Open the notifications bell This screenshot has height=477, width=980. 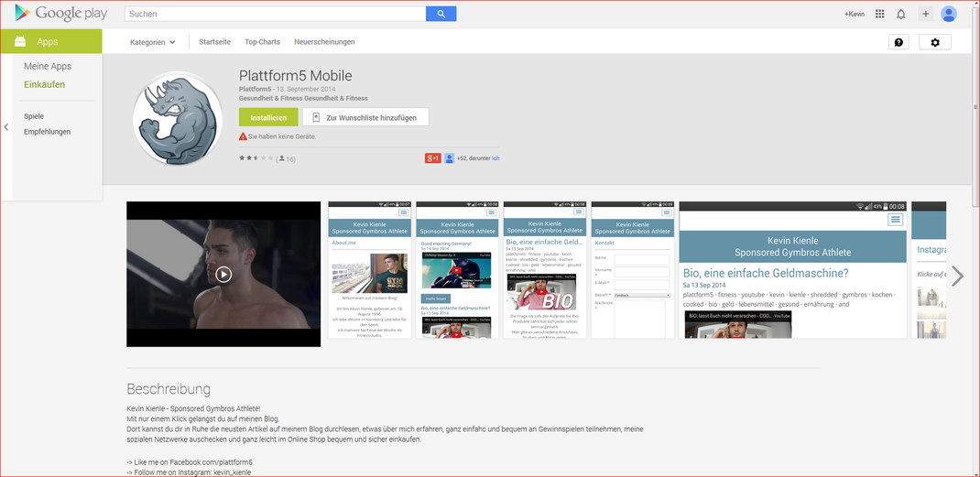pyautogui.click(x=900, y=14)
